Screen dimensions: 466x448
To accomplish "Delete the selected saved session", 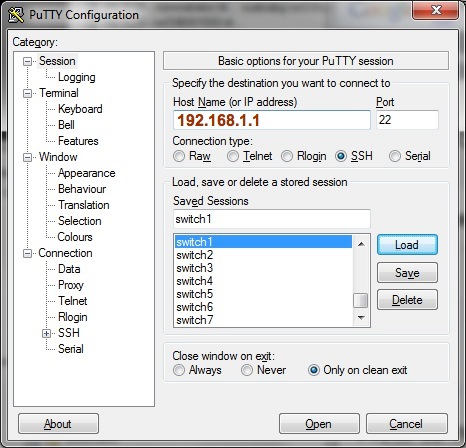I will tap(407, 300).
